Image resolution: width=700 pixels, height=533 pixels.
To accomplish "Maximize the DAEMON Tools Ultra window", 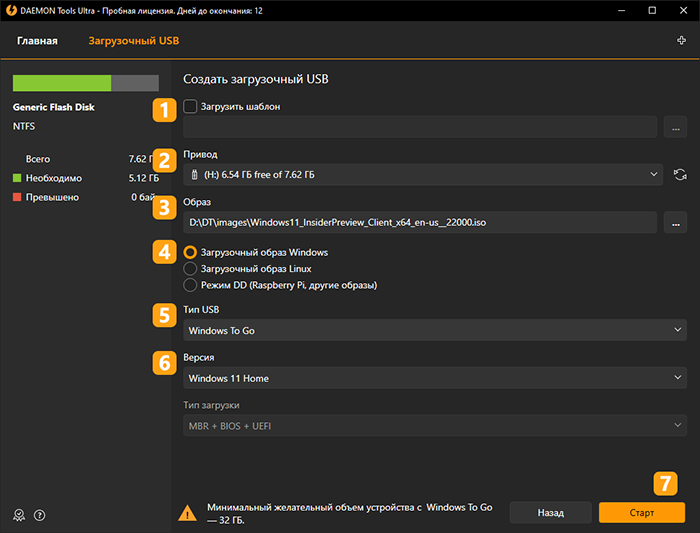I will 652,10.
